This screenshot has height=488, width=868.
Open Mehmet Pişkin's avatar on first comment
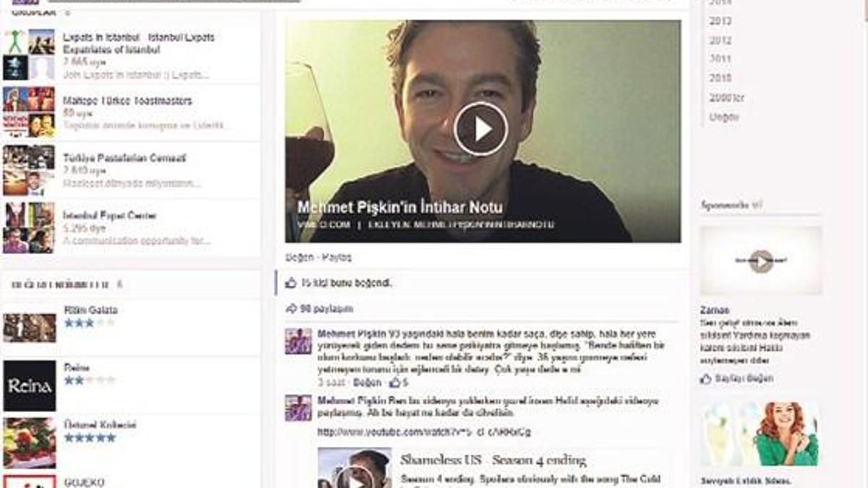click(298, 341)
